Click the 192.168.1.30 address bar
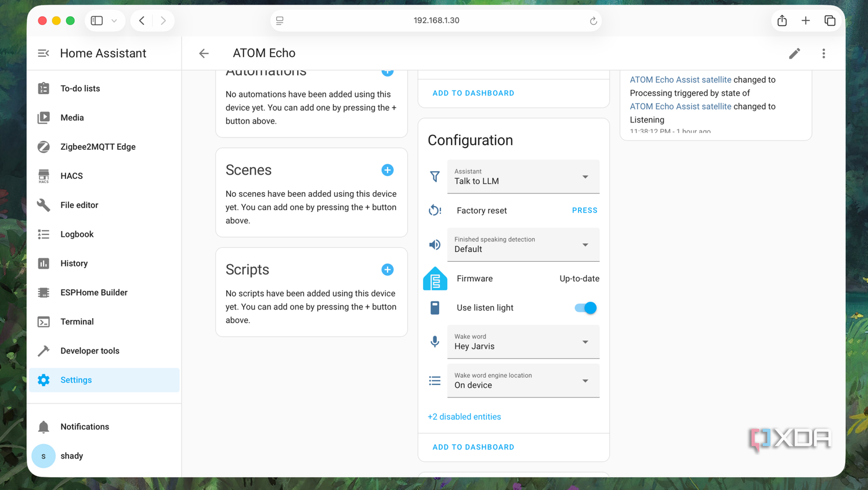Screen dimensions: 868x490 (436, 20)
